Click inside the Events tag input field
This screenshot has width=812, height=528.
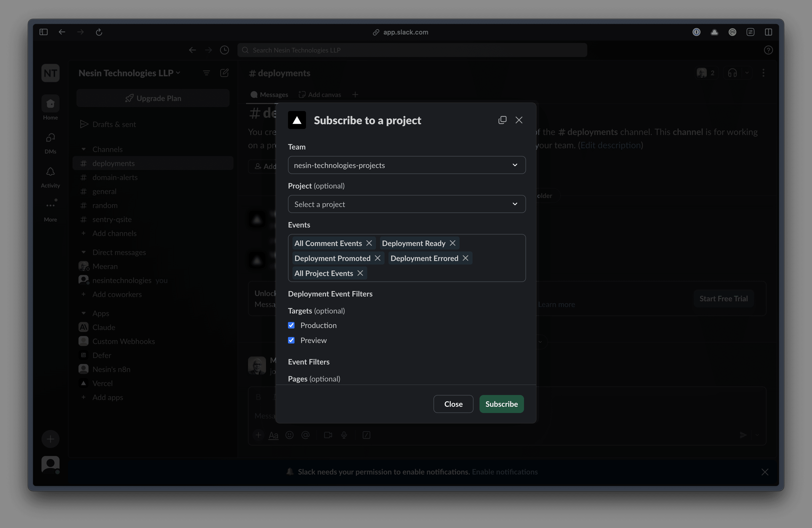[443, 273]
